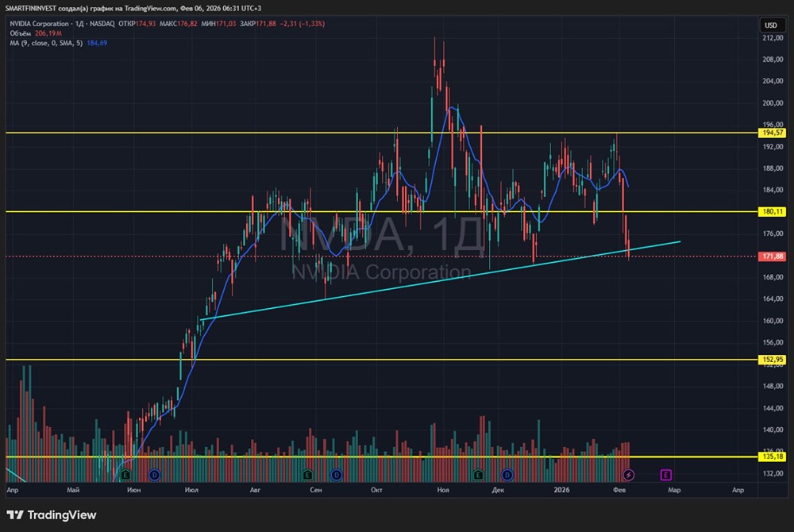The image size is (794, 532).
Task: Open the green earnings marker near Сен
Action: point(307,475)
